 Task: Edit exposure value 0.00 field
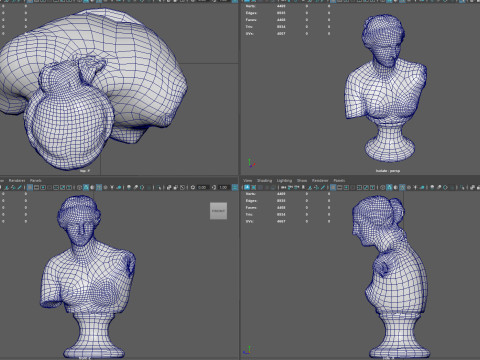(203, 187)
